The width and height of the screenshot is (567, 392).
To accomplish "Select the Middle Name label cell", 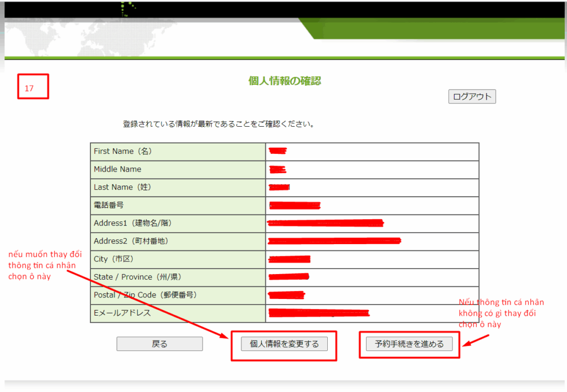I will pos(178,169).
